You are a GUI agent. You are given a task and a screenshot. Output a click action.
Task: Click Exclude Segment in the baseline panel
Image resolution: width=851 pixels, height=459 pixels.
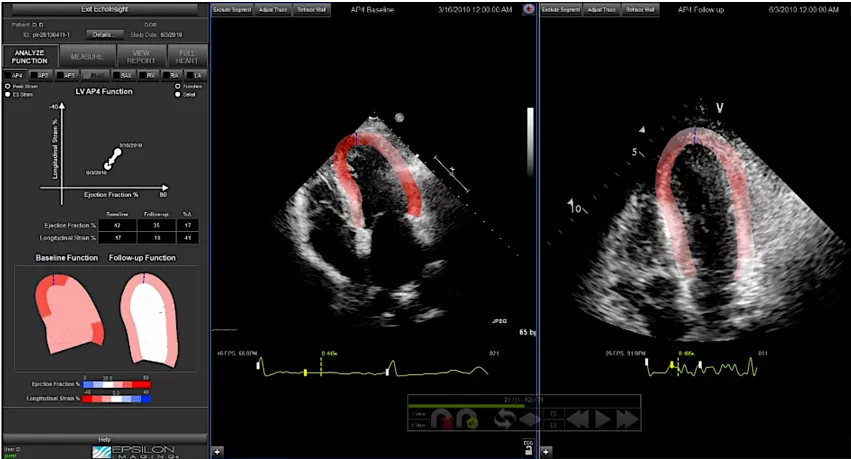[232, 8]
